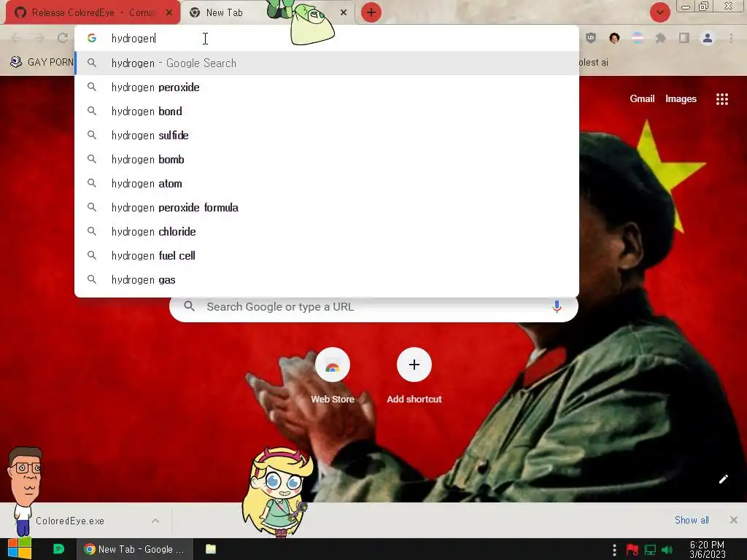This screenshot has height=560, width=747.
Task: Open the new tab plus button
Action: click(371, 12)
